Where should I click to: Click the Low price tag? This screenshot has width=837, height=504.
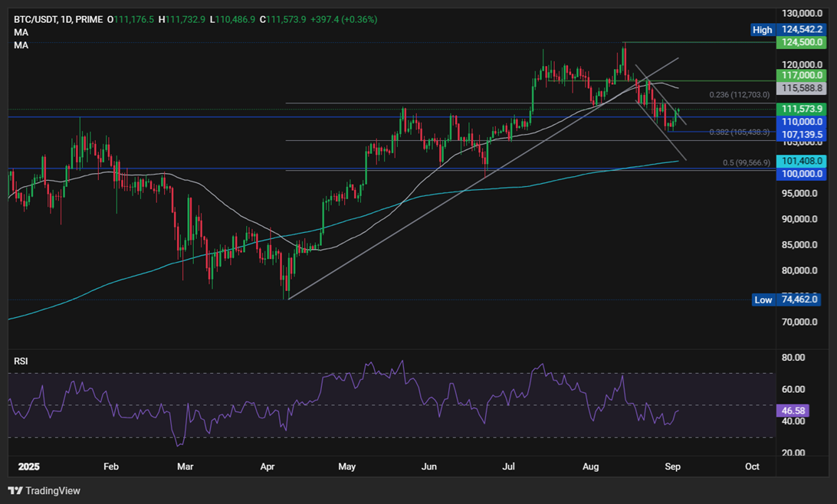(x=763, y=299)
